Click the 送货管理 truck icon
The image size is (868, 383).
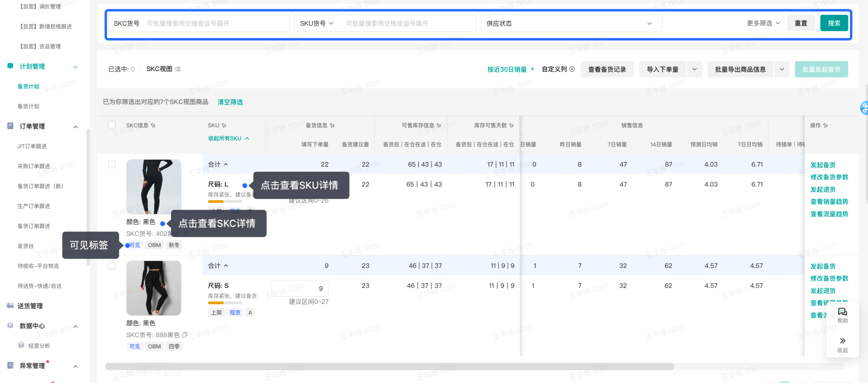[x=10, y=306]
